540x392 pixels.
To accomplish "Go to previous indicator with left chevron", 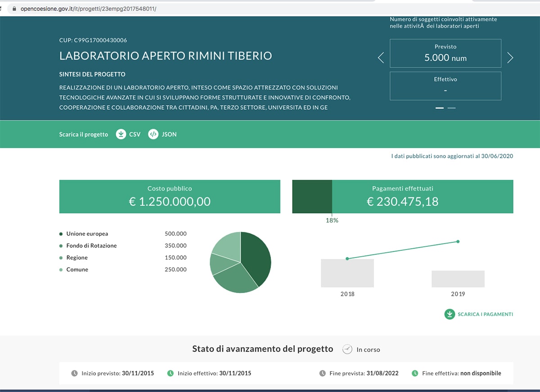I will pyautogui.click(x=381, y=58).
